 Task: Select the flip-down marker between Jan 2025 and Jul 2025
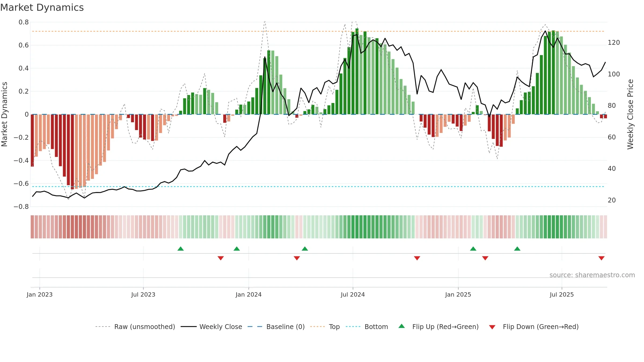[x=485, y=258]
